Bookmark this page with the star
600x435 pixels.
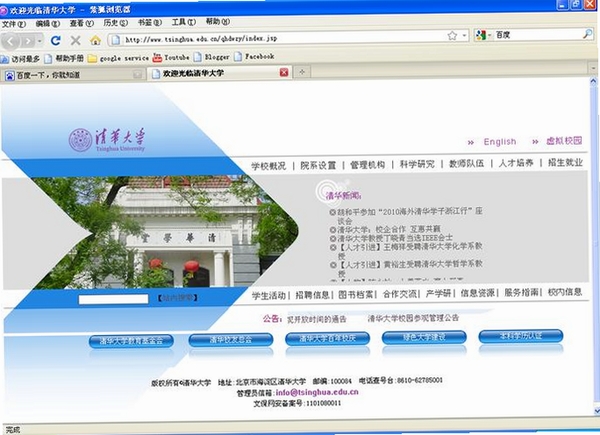click(452, 36)
